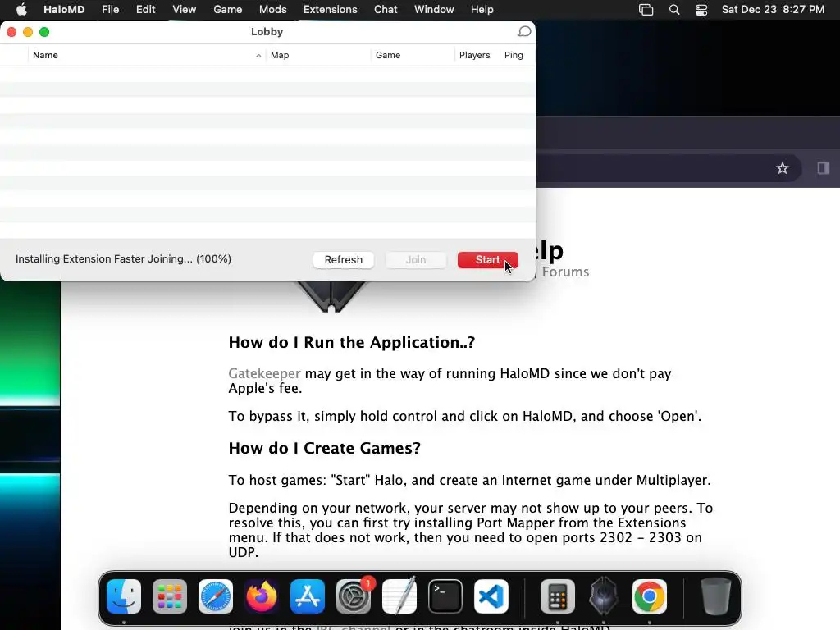Viewport: 840px width, 630px height.
Task: Open the Help menu
Action: [x=482, y=10]
